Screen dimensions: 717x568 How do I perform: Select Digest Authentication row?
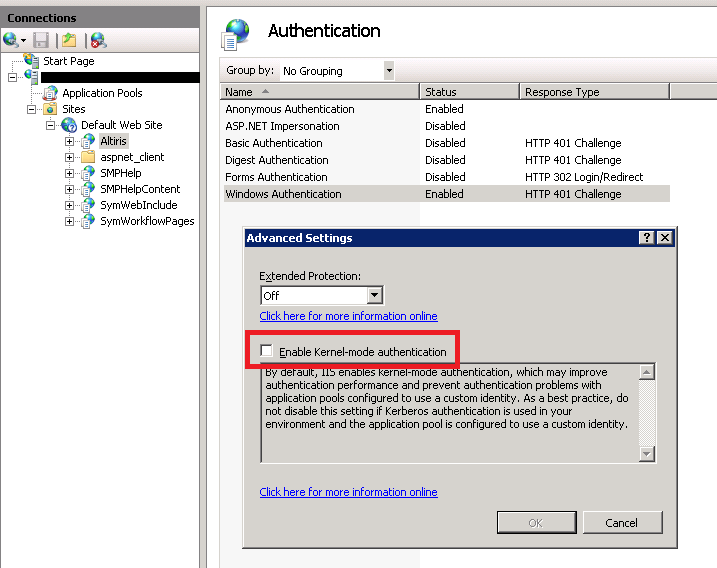(x=447, y=160)
